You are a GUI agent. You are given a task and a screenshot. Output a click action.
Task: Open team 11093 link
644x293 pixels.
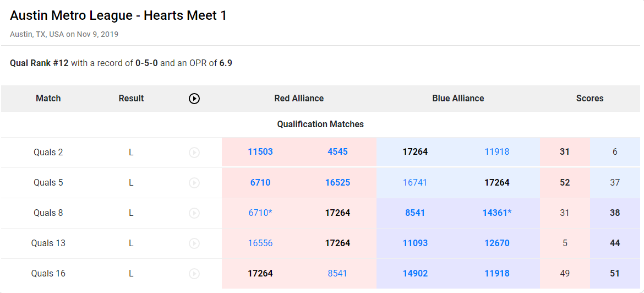[415, 243]
